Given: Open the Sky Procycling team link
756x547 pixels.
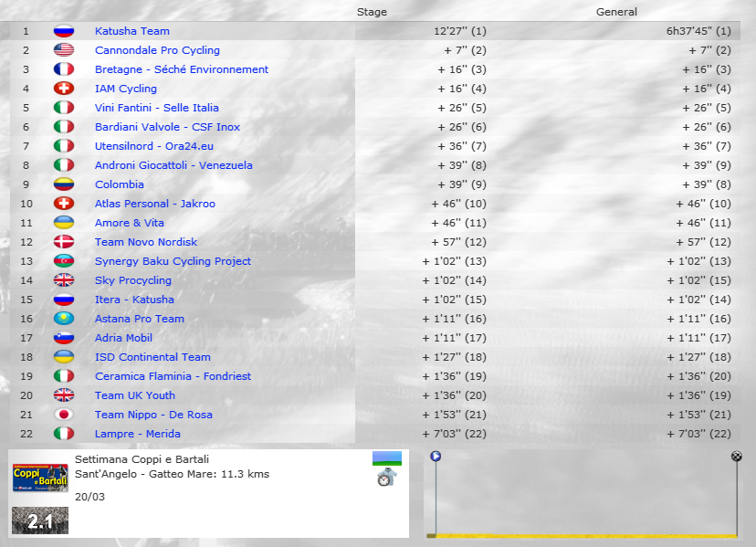Looking at the screenshot, I should coord(132,280).
